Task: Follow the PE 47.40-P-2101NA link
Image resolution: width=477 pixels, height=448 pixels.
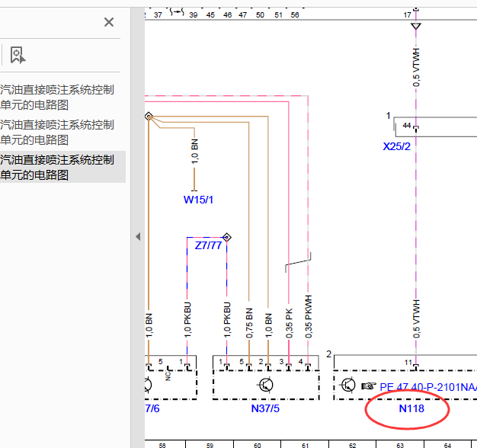Action: (x=428, y=387)
